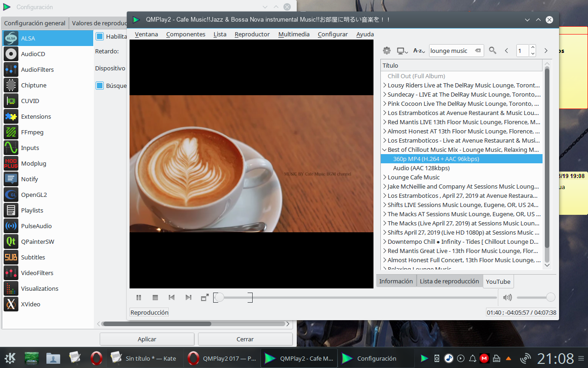Expand Pink Cocoon Live result
Viewport: 588px width, 368px height.
[x=384, y=103]
